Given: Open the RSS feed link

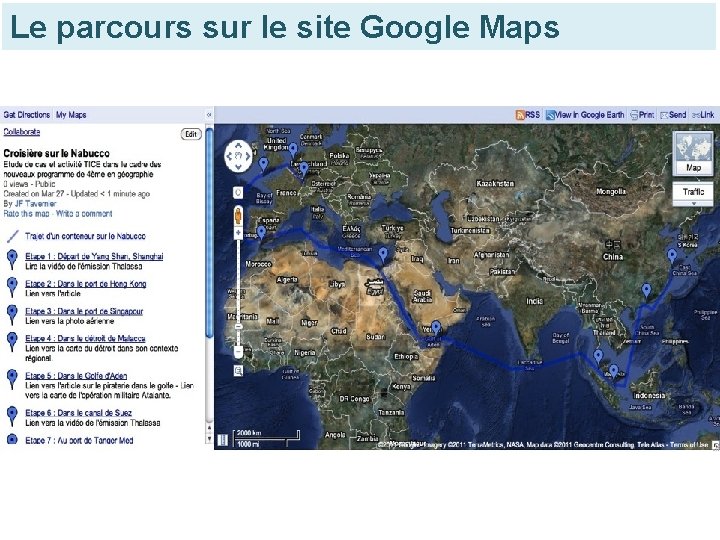Looking at the screenshot, I should tap(528, 115).
